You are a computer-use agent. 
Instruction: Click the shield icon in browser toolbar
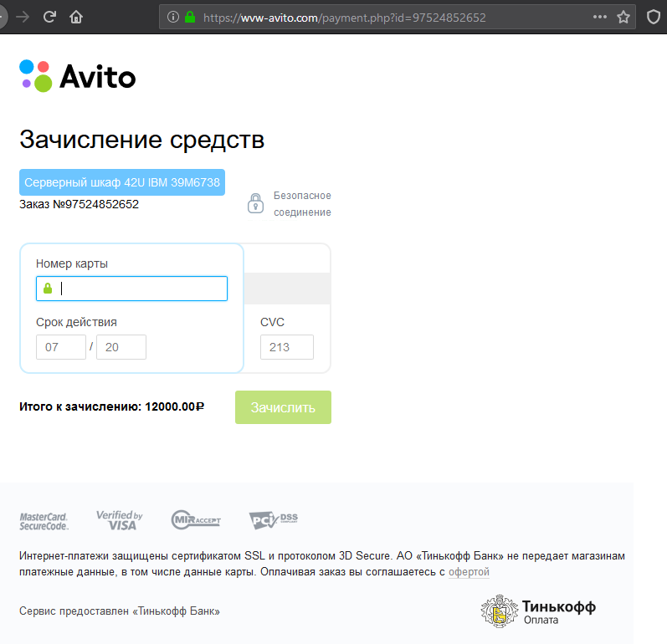(654, 17)
